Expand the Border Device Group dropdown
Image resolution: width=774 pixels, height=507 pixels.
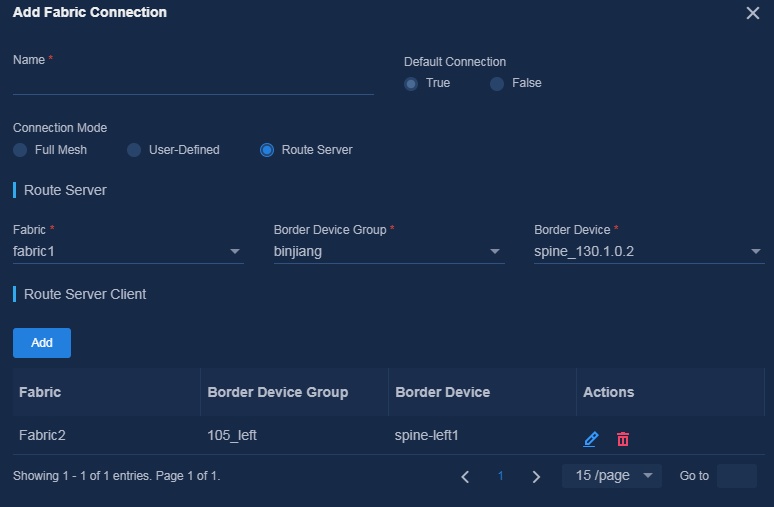[389, 252]
